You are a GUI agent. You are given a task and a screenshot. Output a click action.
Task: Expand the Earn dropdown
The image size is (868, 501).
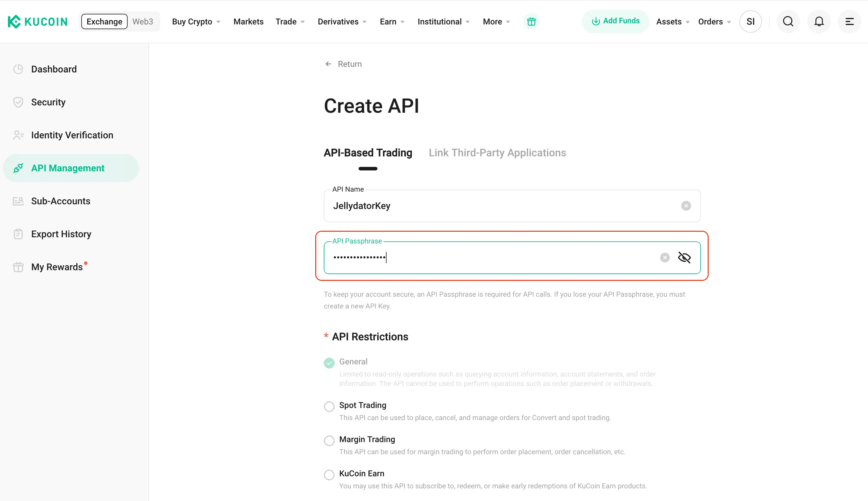coord(392,22)
